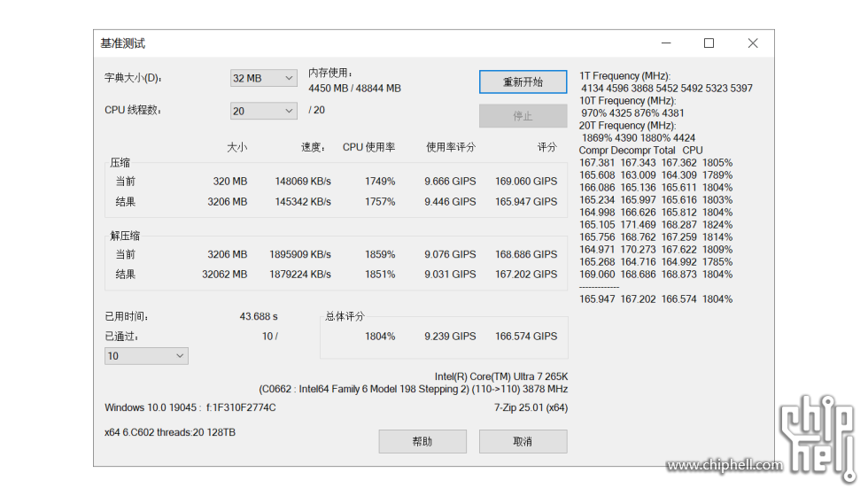Close the benchmark dialog
This screenshot has width=868, height=496.
coord(752,43)
